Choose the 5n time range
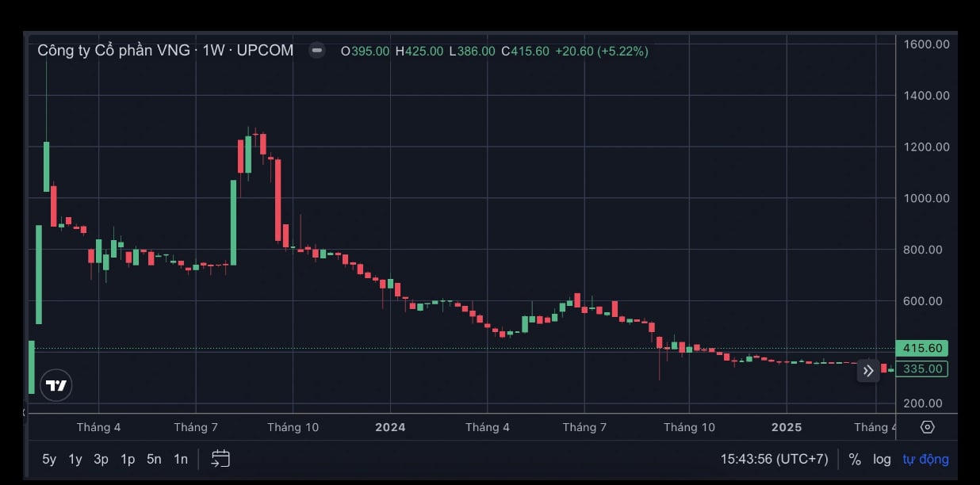Viewport: 980px width, 485px height. (154, 459)
